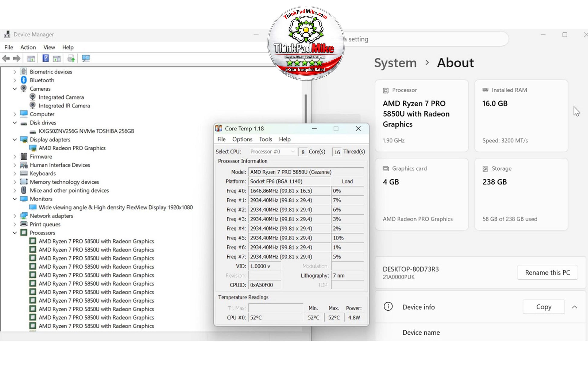Click the blue question mark Help toolbar icon
The width and height of the screenshot is (588, 370).
[x=45, y=58]
